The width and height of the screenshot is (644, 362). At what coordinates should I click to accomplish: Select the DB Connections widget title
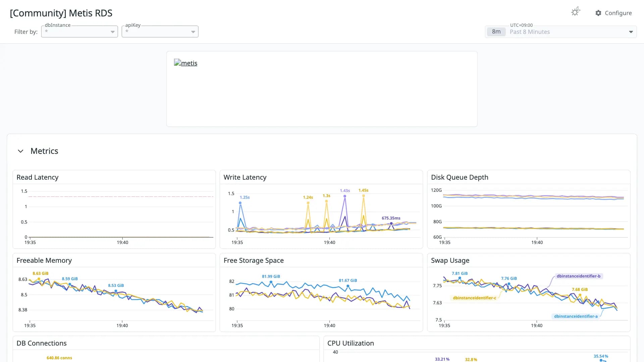(42, 343)
